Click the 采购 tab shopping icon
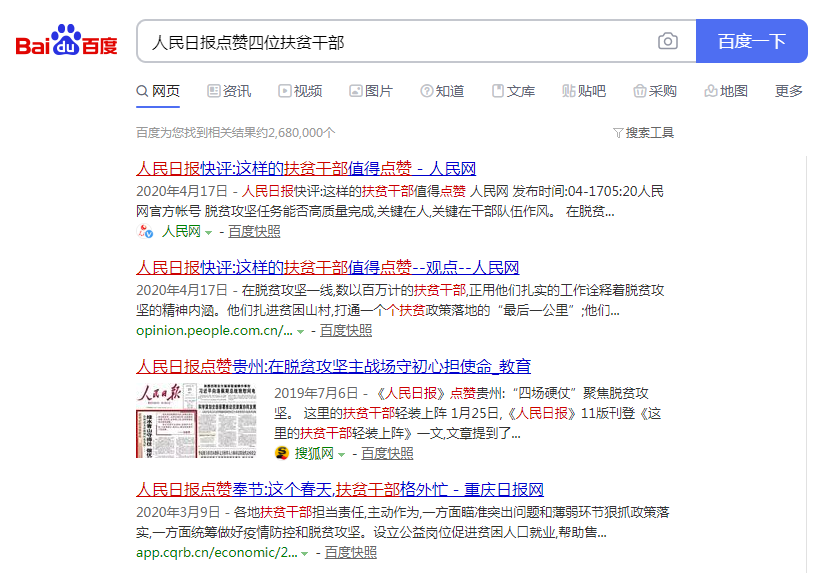 (640, 91)
